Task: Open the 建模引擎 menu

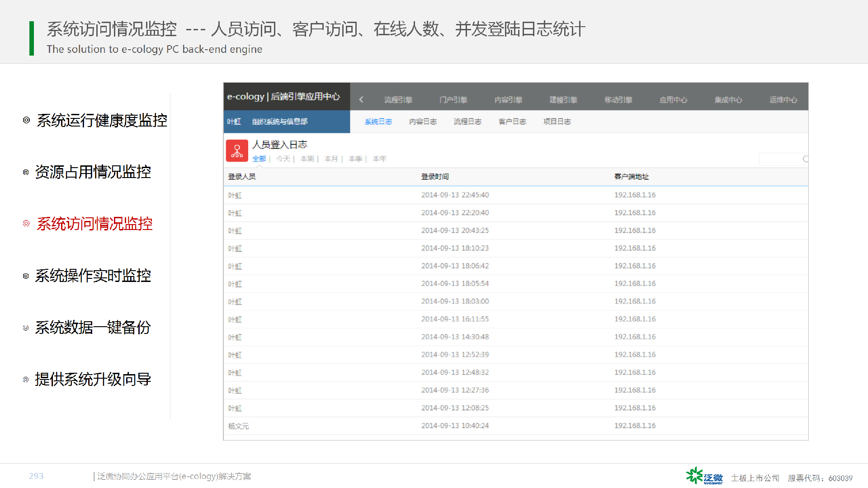Action: point(563,100)
